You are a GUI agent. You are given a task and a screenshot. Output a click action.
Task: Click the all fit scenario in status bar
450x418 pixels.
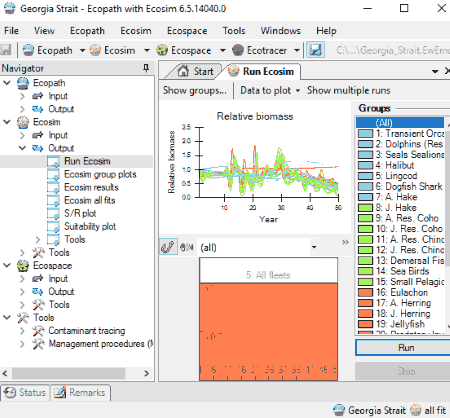click(x=428, y=410)
